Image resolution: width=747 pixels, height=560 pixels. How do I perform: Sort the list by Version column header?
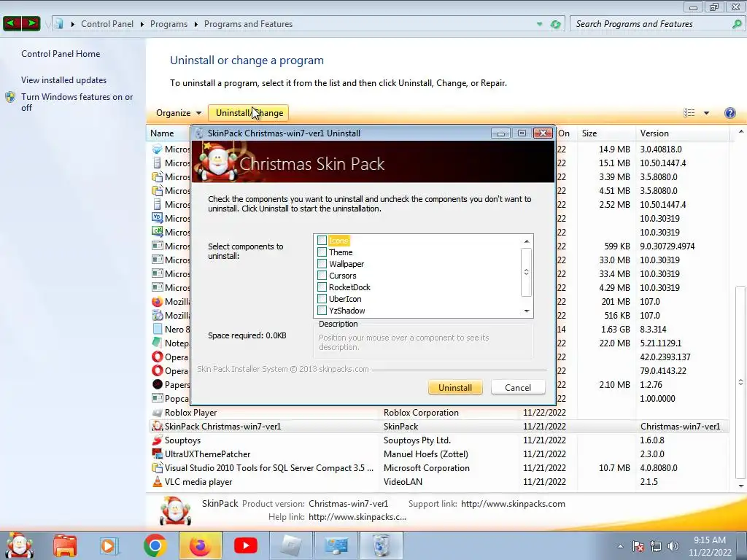click(x=682, y=133)
